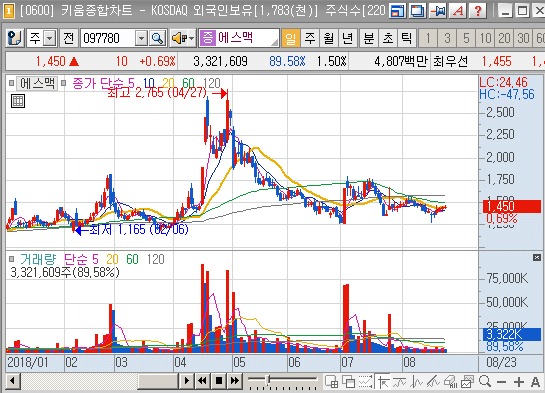This screenshot has height=393, width=545.
Task: Select the 년 yearly period button
Action: 347,38
